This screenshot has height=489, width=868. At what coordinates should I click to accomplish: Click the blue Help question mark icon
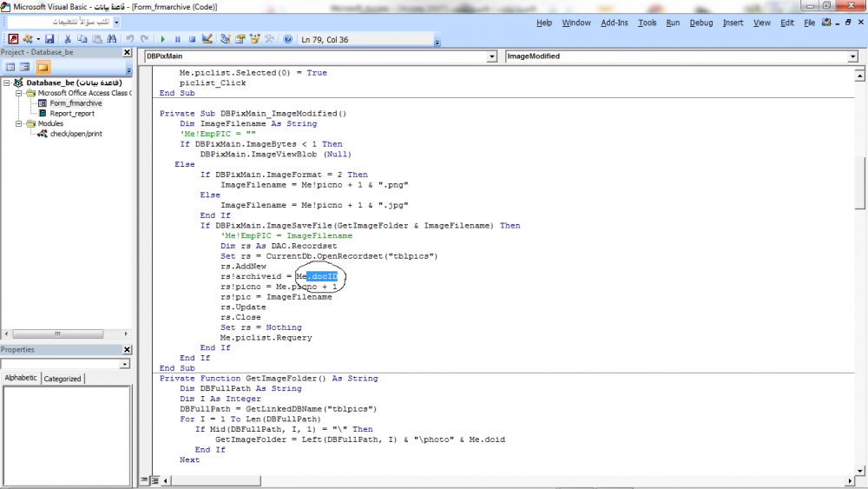point(288,39)
